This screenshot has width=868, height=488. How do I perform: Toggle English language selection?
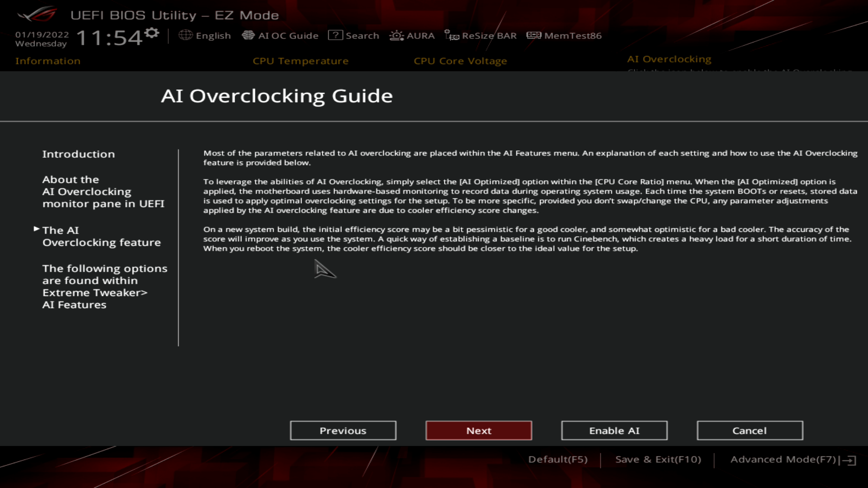pyautogui.click(x=205, y=35)
